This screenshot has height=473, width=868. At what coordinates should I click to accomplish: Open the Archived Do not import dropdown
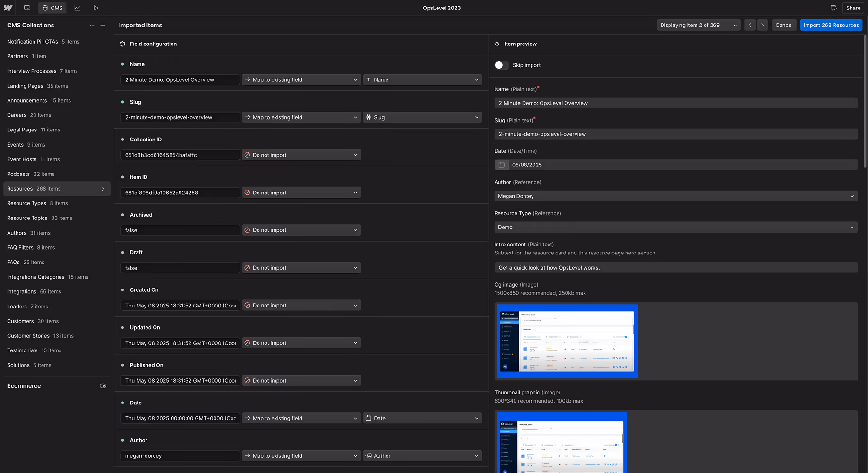(301, 230)
